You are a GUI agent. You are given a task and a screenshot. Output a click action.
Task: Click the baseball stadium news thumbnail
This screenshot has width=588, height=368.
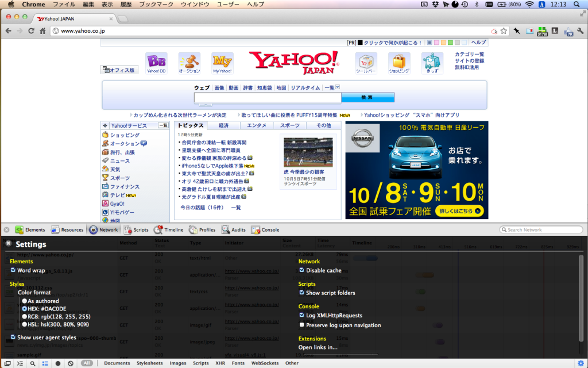(x=308, y=152)
